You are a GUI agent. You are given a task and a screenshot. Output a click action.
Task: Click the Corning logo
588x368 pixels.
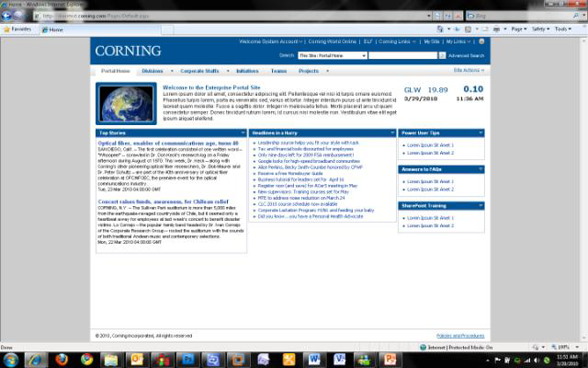pyautogui.click(x=128, y=52)
